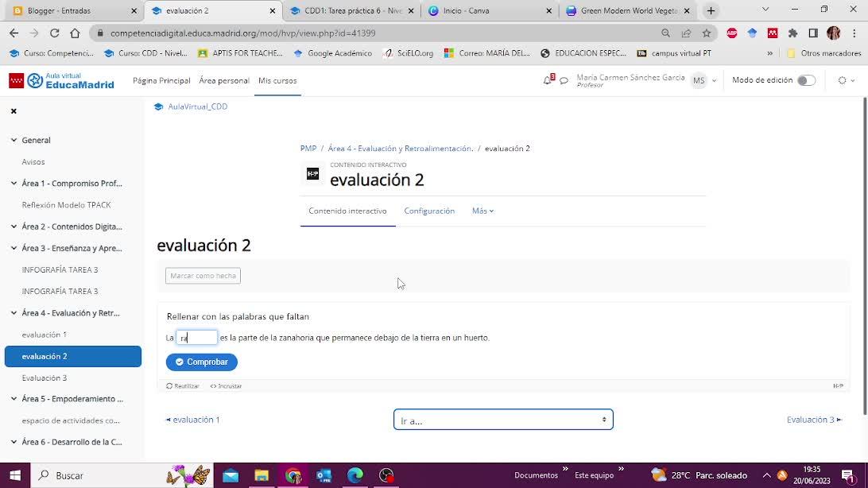Collapse Área 5 - Empoderamiento section

pos(14,398)
